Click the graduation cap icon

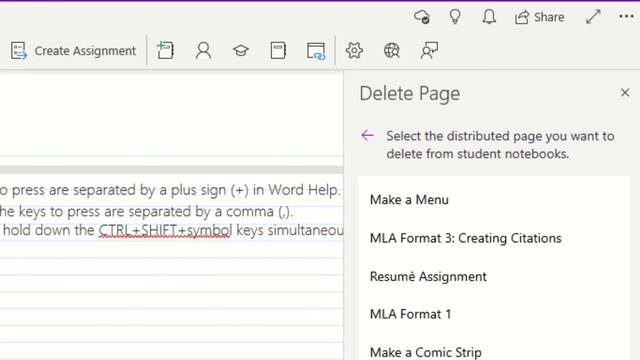[x=241, y=51]
